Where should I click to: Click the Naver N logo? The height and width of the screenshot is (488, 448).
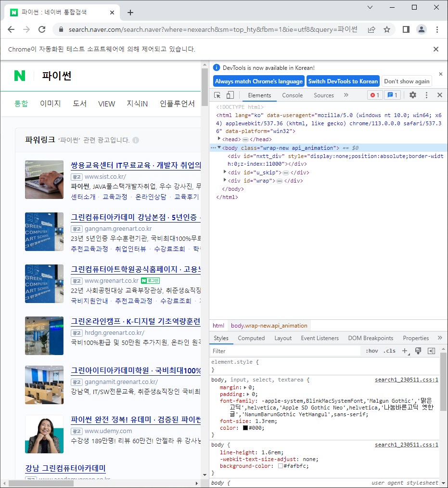(20, 76)
